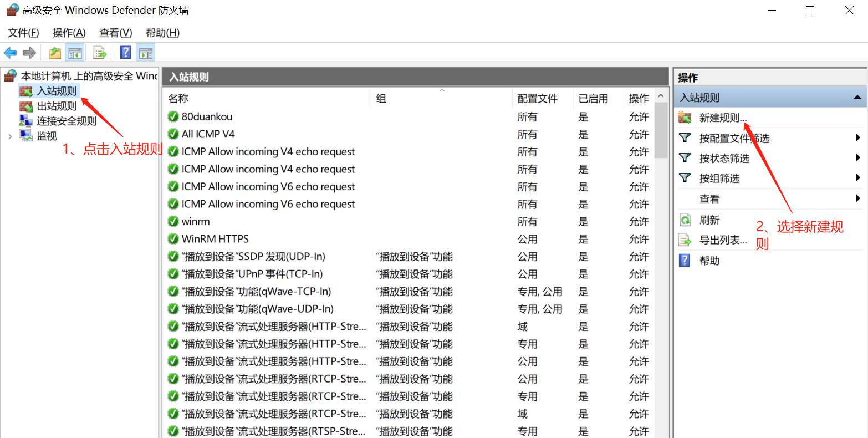The height and width of the screenshot is (438, 868).
Task: Click the Outbound Rules (出站规则) tree icon
Action: pyautogui.click(x=26, y=106)
